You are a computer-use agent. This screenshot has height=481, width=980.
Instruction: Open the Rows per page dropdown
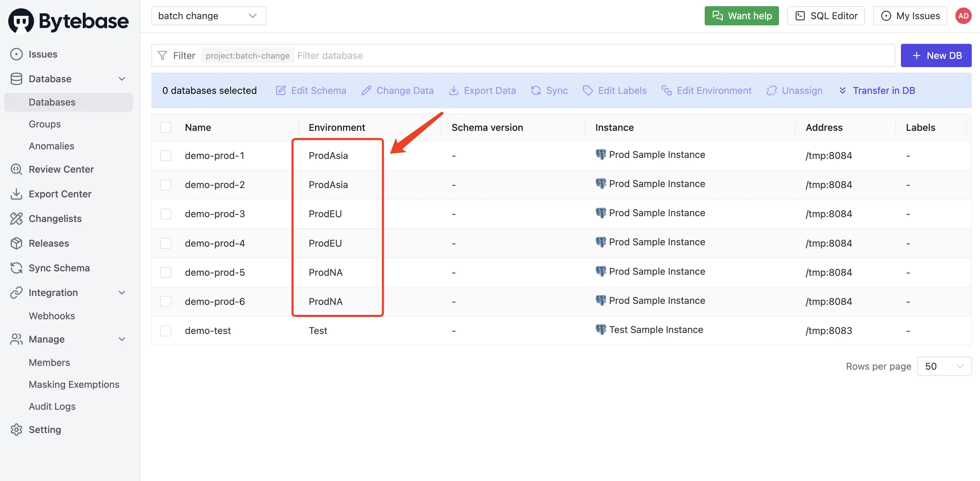point(944,366)
